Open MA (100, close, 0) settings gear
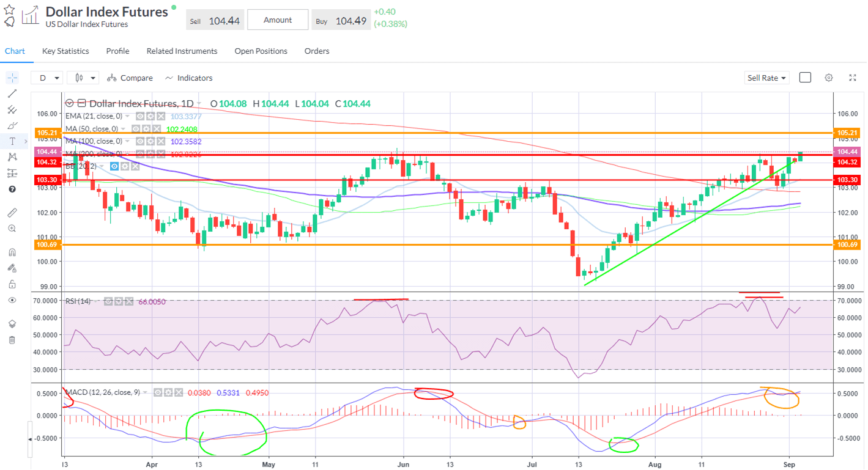 click(150, 141)
